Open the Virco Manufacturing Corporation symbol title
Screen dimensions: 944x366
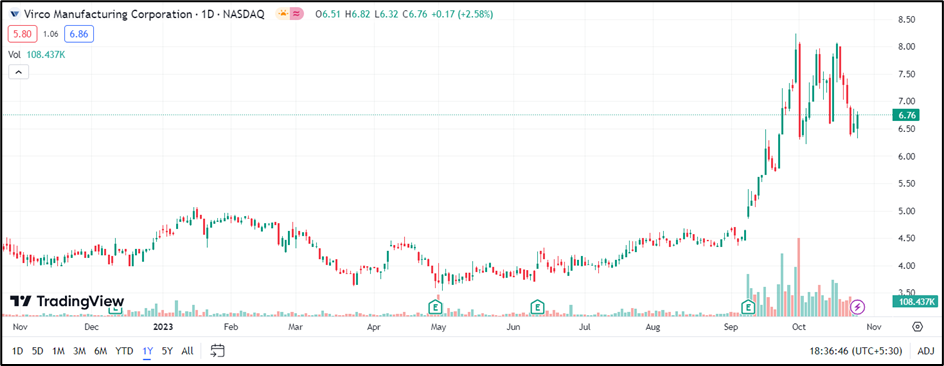coord(143,14)
